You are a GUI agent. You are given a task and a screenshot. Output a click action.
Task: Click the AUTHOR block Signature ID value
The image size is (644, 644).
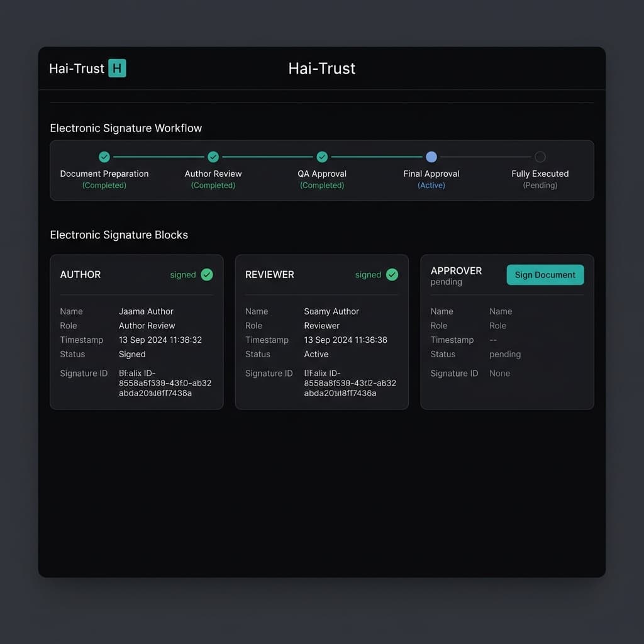[x=165, y=383]
